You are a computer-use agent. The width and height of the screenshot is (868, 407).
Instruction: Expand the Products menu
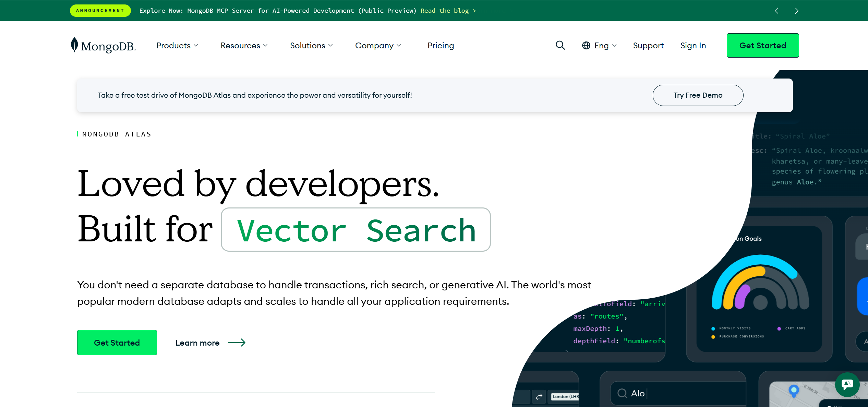(177, 46)
